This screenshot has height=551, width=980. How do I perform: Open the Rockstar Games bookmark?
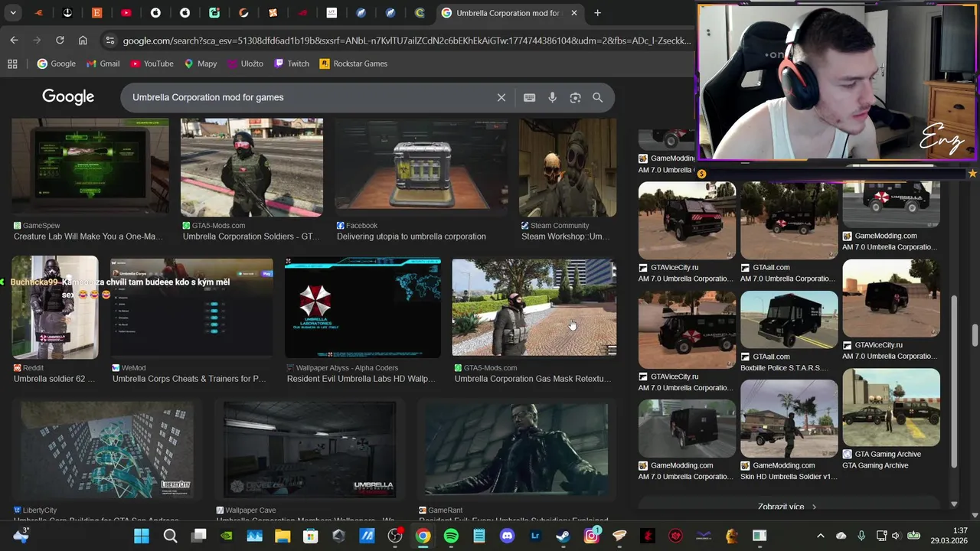353,64
